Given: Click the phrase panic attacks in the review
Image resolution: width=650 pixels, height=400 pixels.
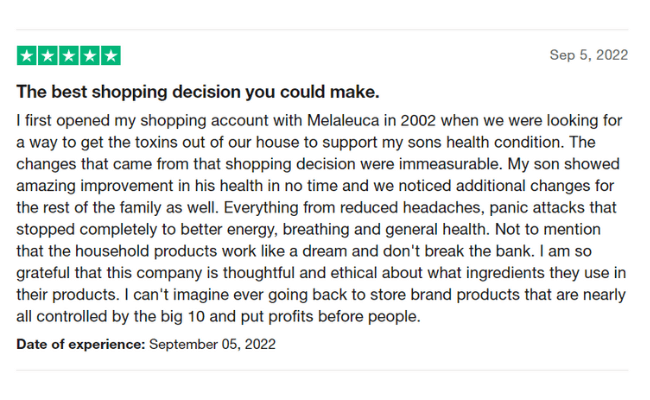Looking at the screenshot, I should 539,208.
